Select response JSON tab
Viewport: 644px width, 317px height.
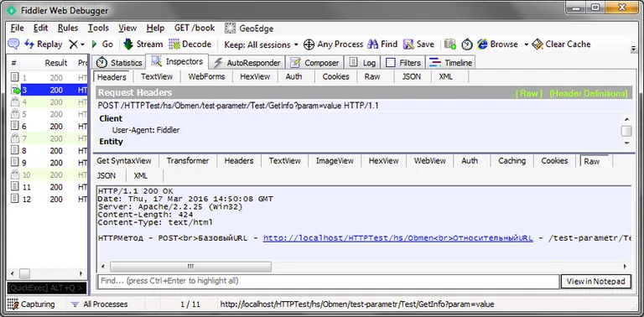click(106, 176)
